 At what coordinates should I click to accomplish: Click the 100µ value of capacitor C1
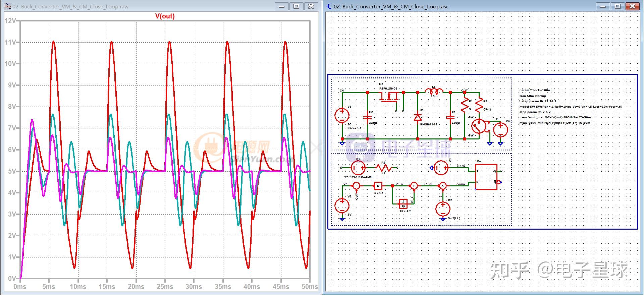[x=456, y=123]
